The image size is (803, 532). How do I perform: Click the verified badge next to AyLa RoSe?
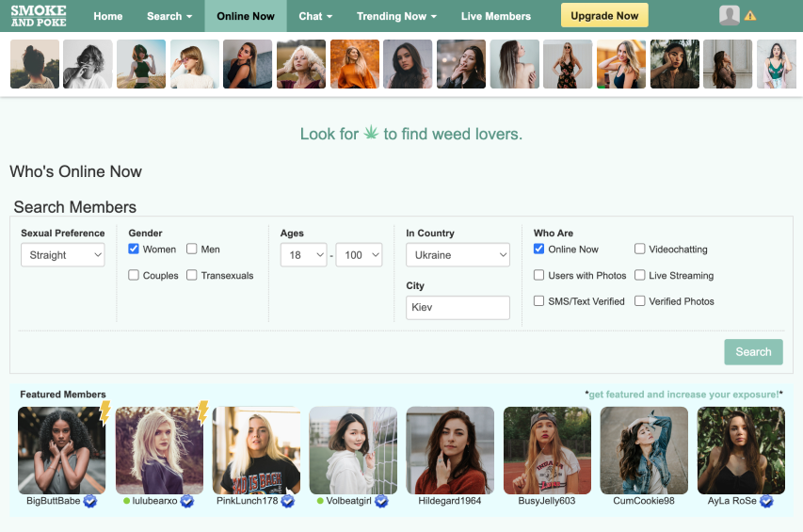pos(766,501)
